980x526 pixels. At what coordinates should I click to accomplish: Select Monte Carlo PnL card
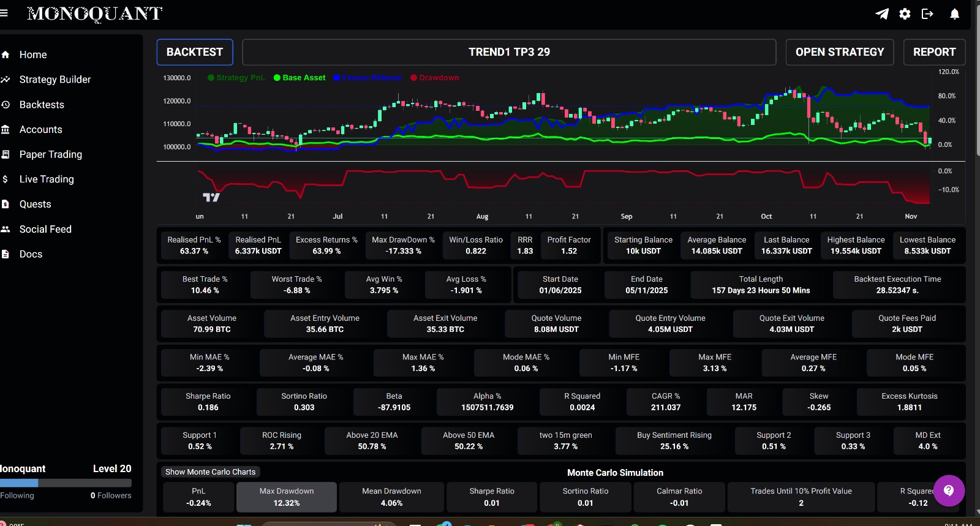coord(198,497)
